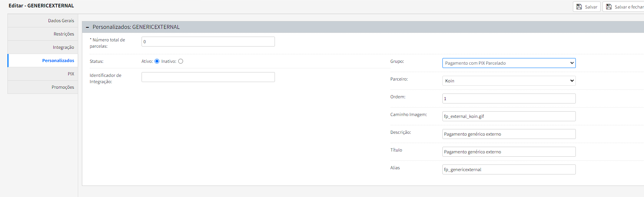644x197 pixels.
Task: Open the Parceiro dropdown
Action: (x=509, y=81)
